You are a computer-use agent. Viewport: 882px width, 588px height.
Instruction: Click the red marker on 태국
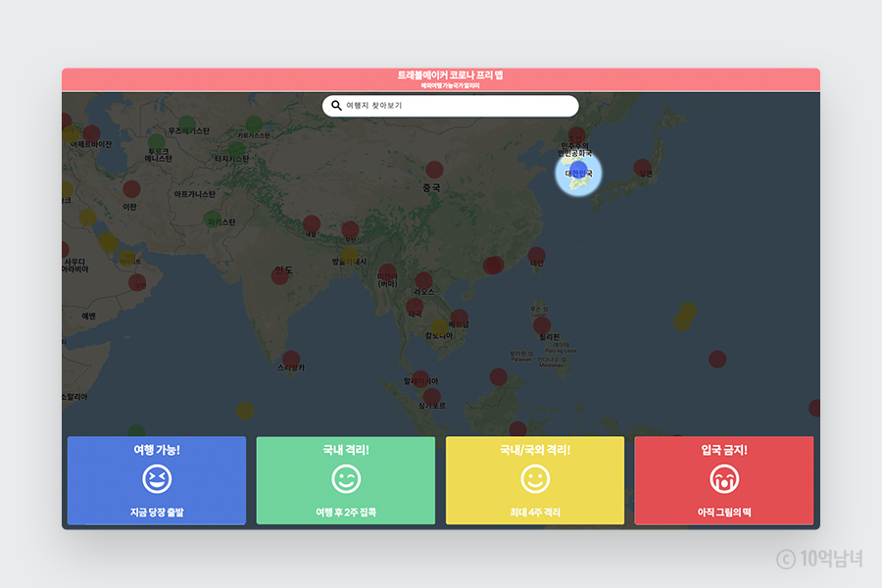tap(415, 307)
